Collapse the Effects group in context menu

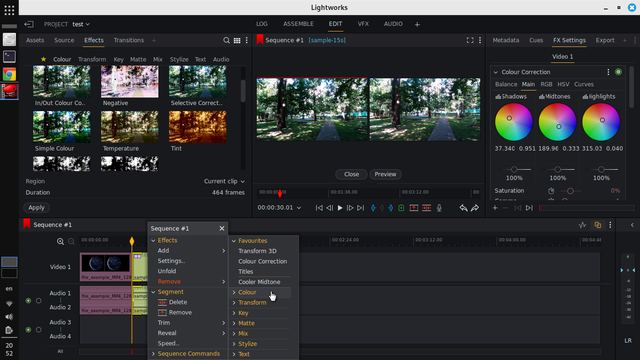pyautogui.click(x=153, y=240)
